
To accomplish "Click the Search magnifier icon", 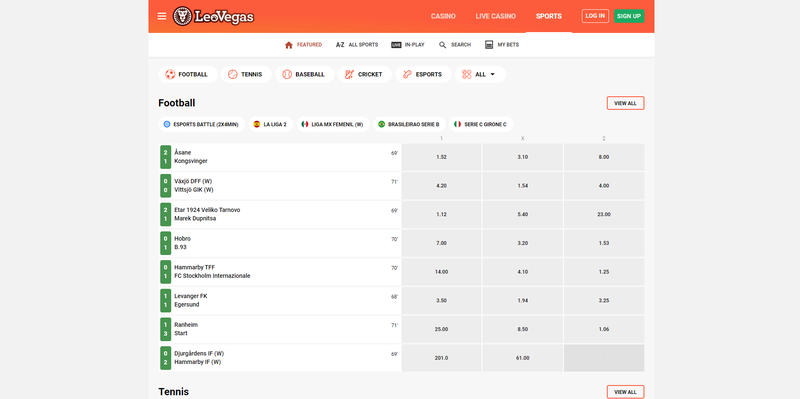I will point(443,45).
